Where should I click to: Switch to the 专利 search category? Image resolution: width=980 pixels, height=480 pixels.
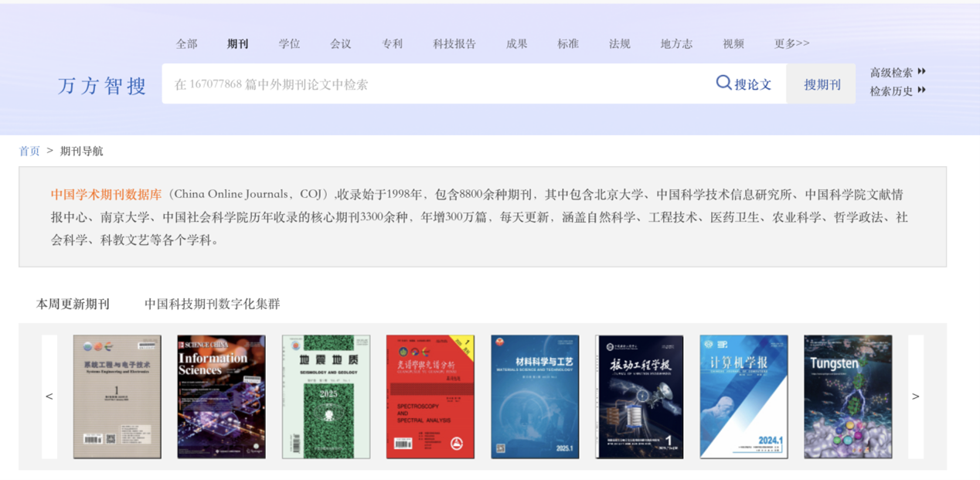392,43
